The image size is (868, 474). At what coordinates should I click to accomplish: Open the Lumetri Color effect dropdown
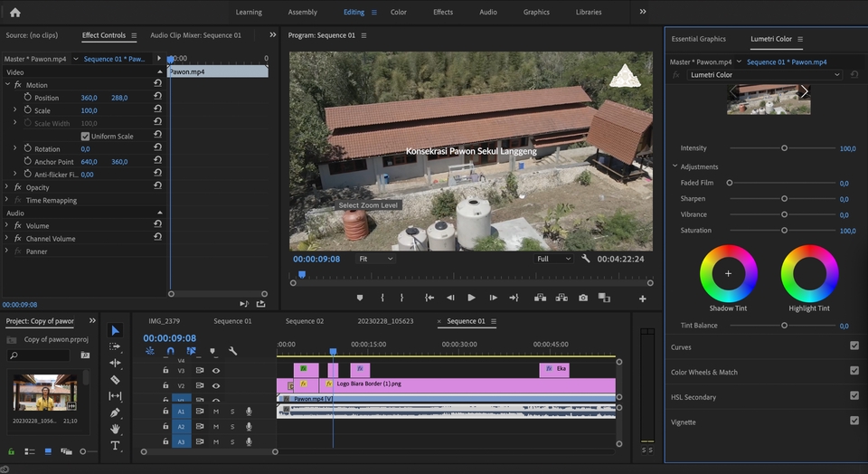tap(765, 75)
